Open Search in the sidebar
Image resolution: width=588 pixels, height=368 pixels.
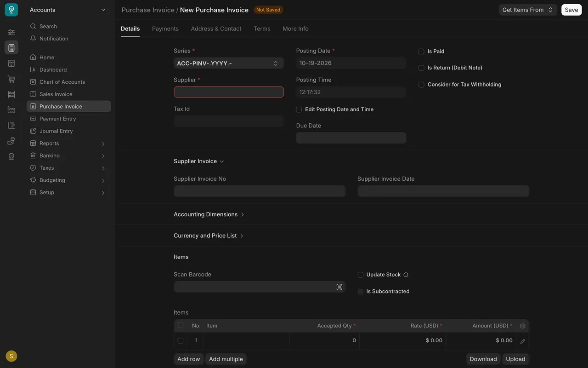click(68, 26)
